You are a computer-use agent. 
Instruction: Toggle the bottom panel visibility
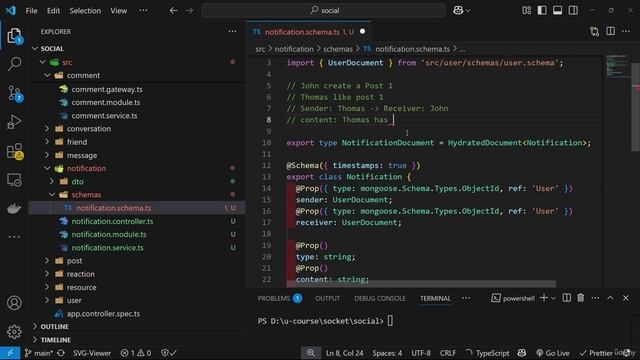click(x=558, y=11)
